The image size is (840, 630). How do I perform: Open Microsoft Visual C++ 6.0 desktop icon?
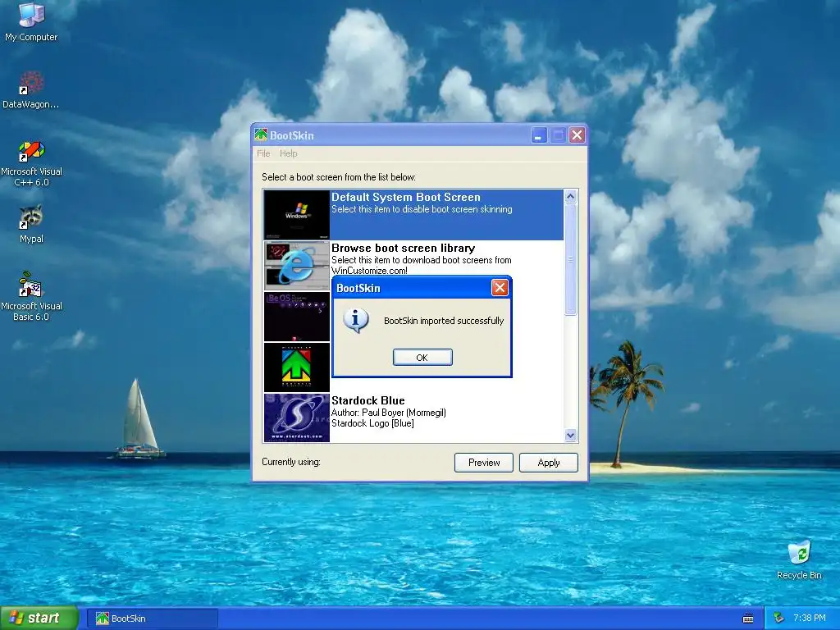click(x=31, y=163)
